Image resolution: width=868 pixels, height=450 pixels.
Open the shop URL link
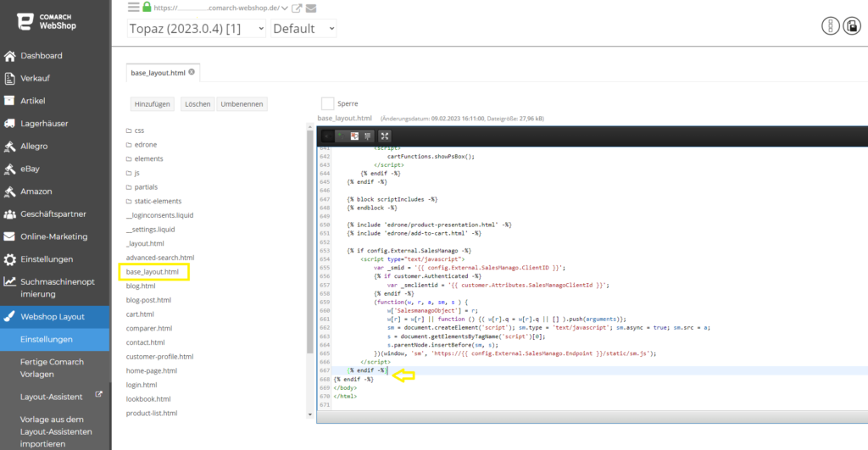pos(216,8)
